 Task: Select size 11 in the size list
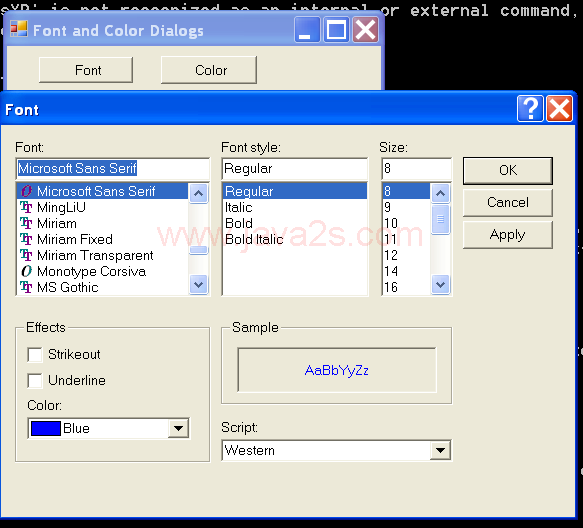406,239
